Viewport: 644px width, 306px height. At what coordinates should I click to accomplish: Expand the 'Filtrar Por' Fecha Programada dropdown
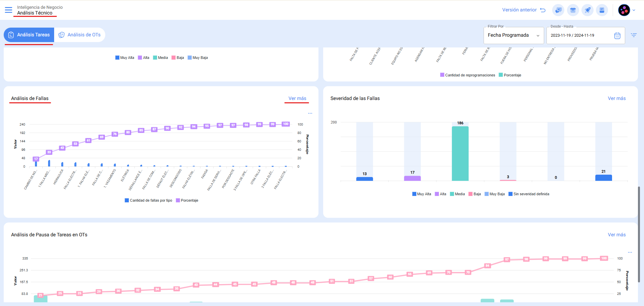point(513,35)
